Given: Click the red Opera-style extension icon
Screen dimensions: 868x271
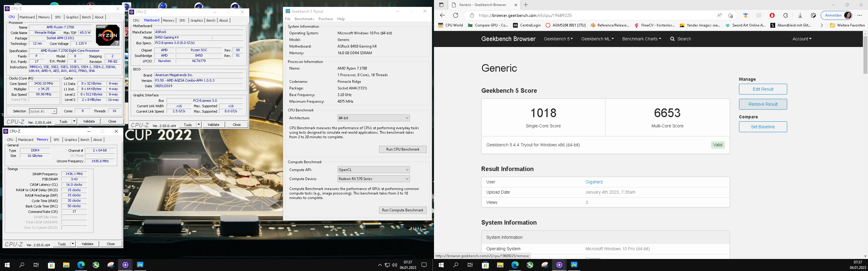Looking at the screenshot, I should tap(772, 15).
